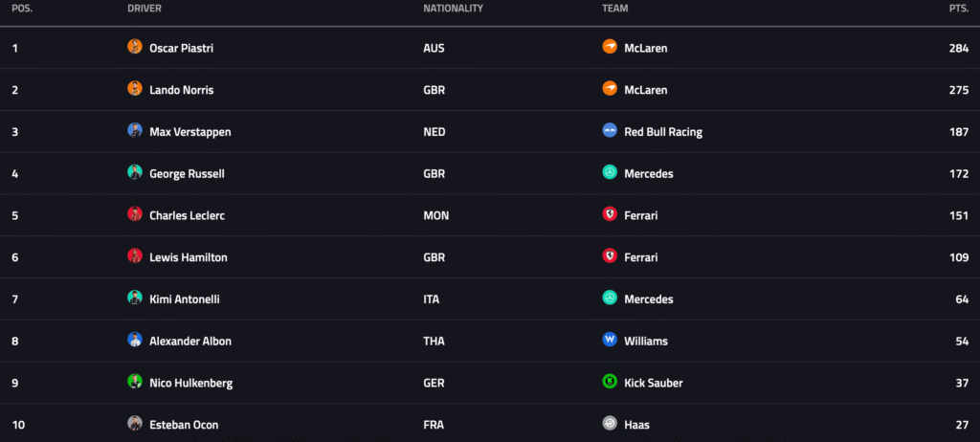Click the Mercedes team name in Antonelli's row
The image size is (980, 442).
648,299
